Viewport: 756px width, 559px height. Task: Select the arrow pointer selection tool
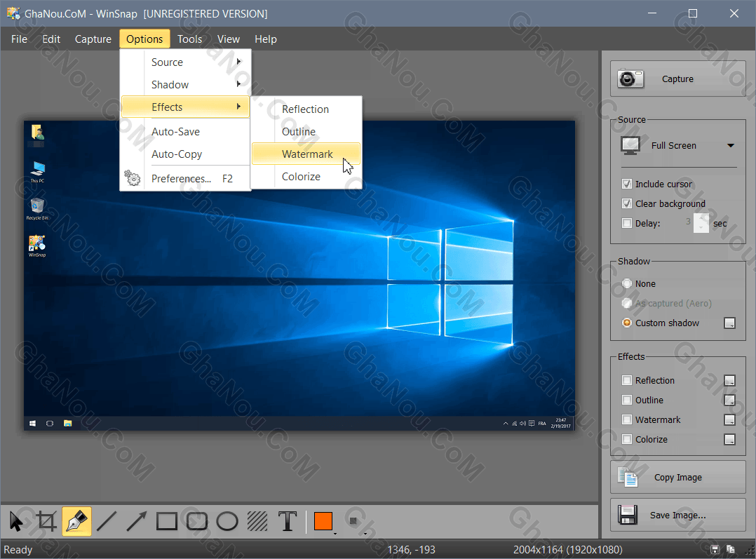pos(16,521)
